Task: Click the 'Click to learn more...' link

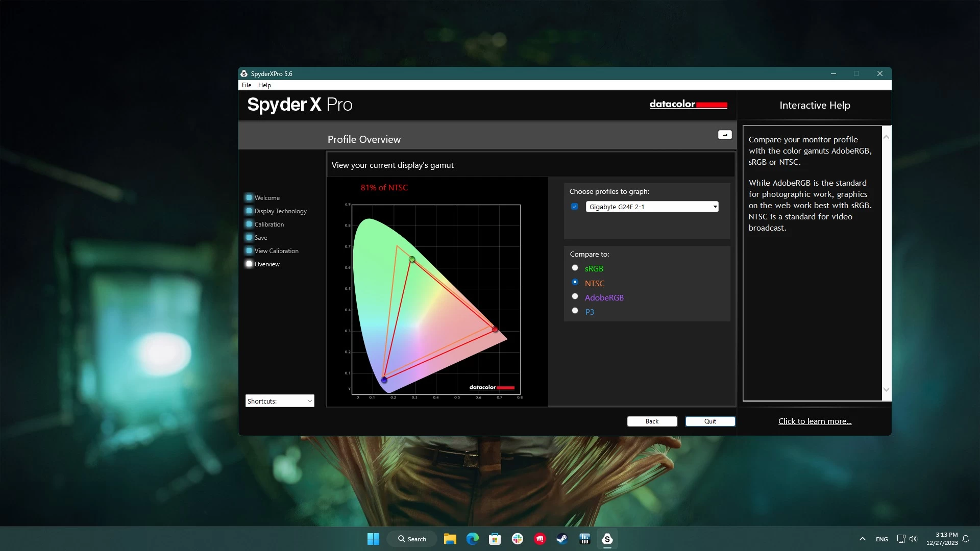Action: (815, 421)
